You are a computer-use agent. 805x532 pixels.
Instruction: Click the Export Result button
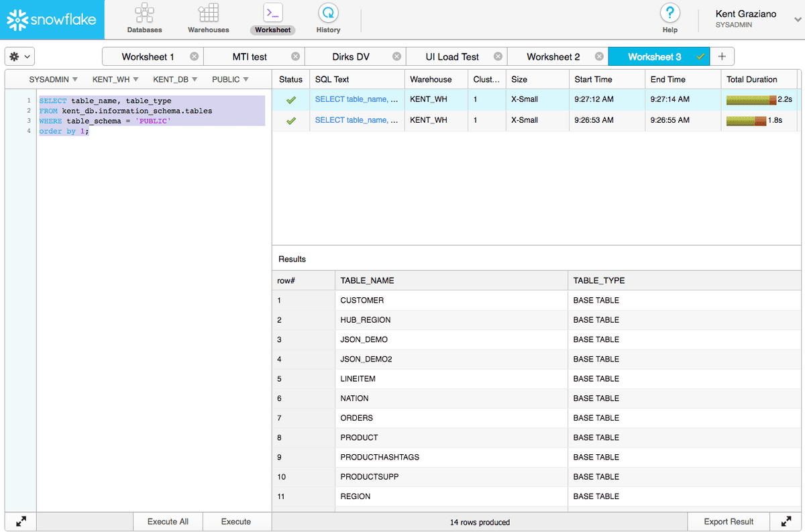coord(729,521)
